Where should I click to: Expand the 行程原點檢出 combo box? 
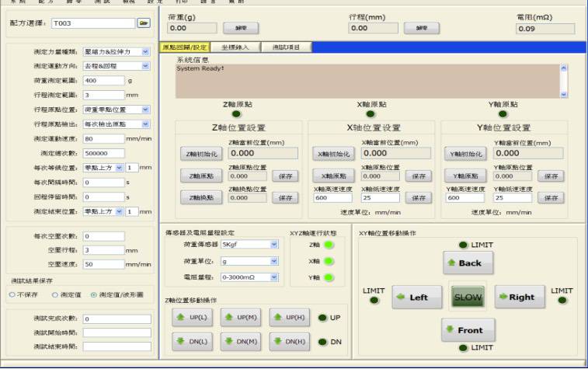145,124
